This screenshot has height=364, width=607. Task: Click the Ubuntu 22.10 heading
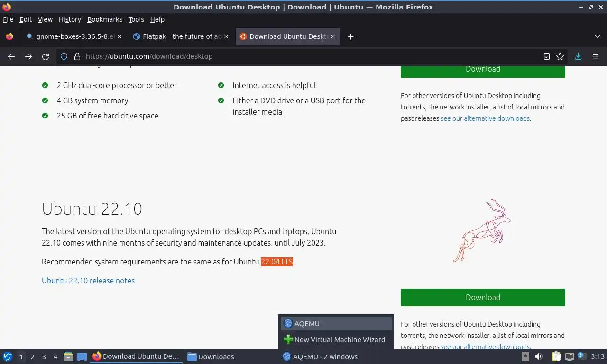92,209
